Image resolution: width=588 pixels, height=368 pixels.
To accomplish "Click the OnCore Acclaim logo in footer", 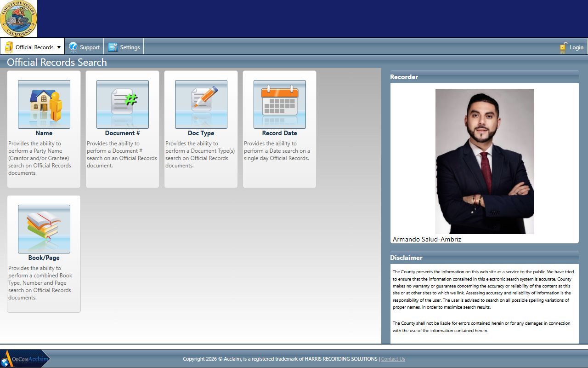I will coord(25,359).
